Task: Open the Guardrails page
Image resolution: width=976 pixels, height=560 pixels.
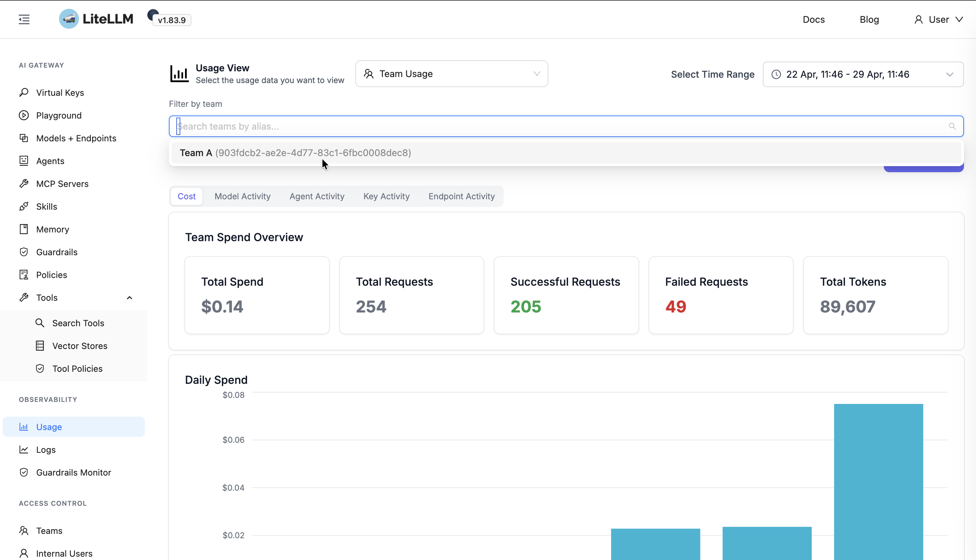Action: (57, 252)
